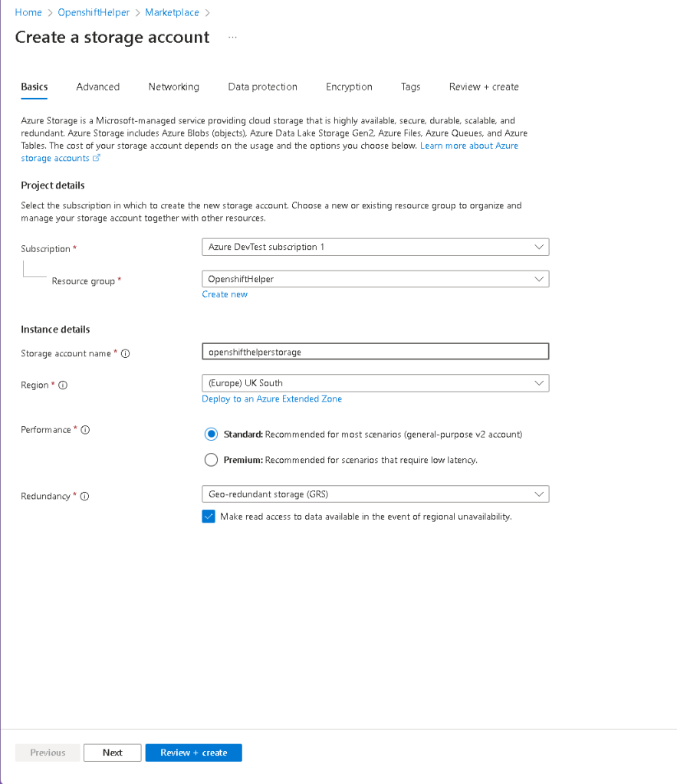
Task: Open the Networking tab
Action: [173, 87]
